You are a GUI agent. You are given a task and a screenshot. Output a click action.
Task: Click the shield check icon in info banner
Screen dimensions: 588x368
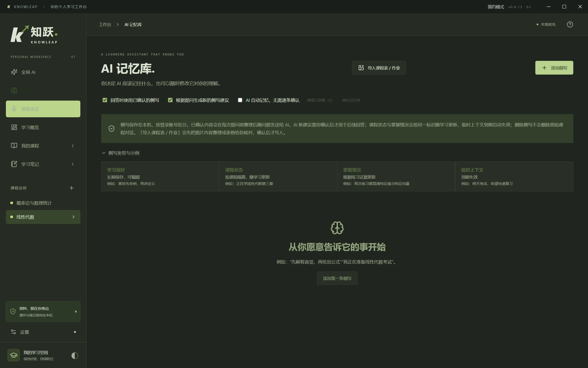pyautogui.click(x=111, y=129)
